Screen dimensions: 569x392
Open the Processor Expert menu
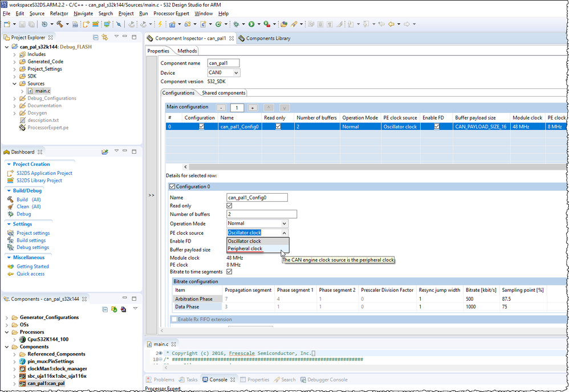pos(172,13)
